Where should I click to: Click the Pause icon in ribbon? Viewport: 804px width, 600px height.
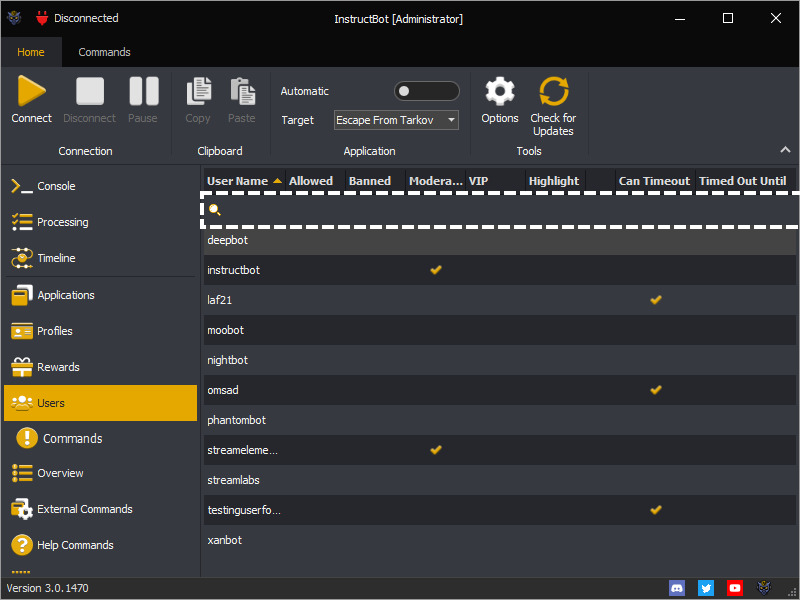pos(144,91)
